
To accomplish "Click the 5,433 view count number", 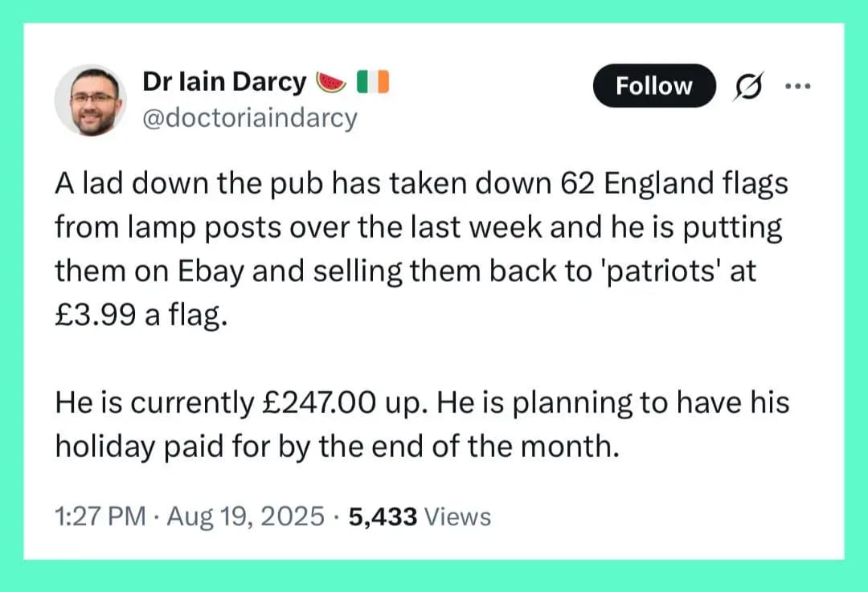I will tap(383, 516).
